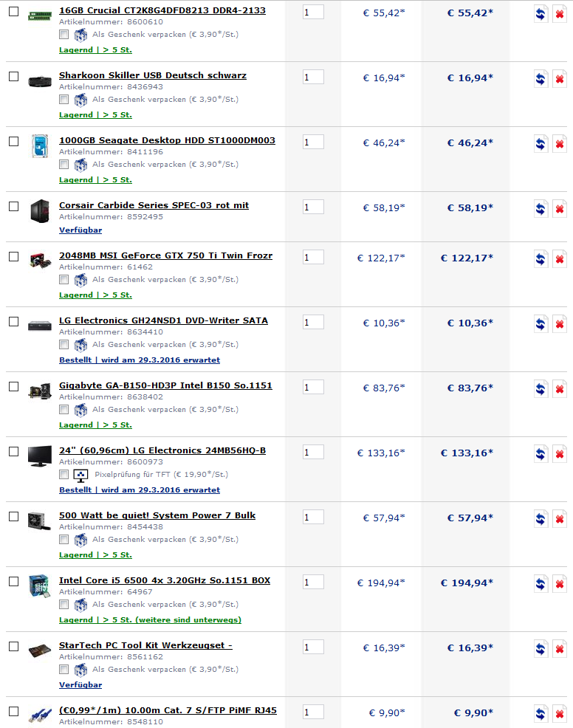Select the 1000GB Seagate HDD row checkbox
Image resolution: width=573 pixels, height=728 pixels.
point(14,141)
